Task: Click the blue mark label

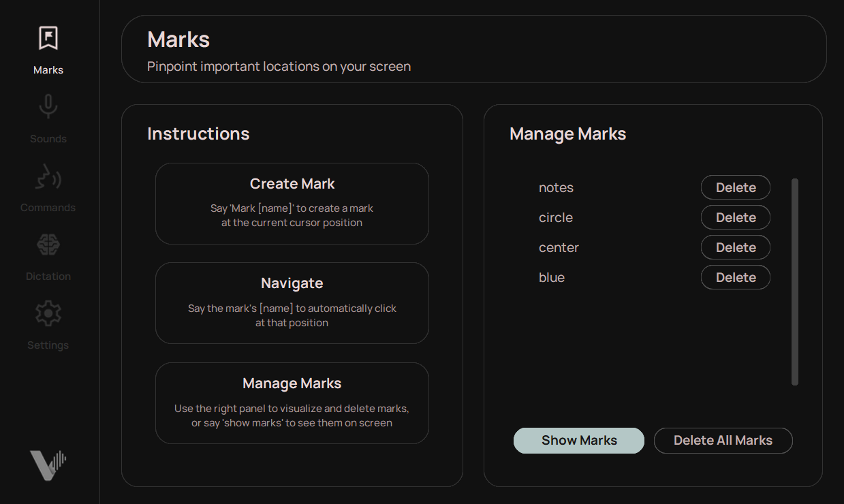Action: click(552, 277)
